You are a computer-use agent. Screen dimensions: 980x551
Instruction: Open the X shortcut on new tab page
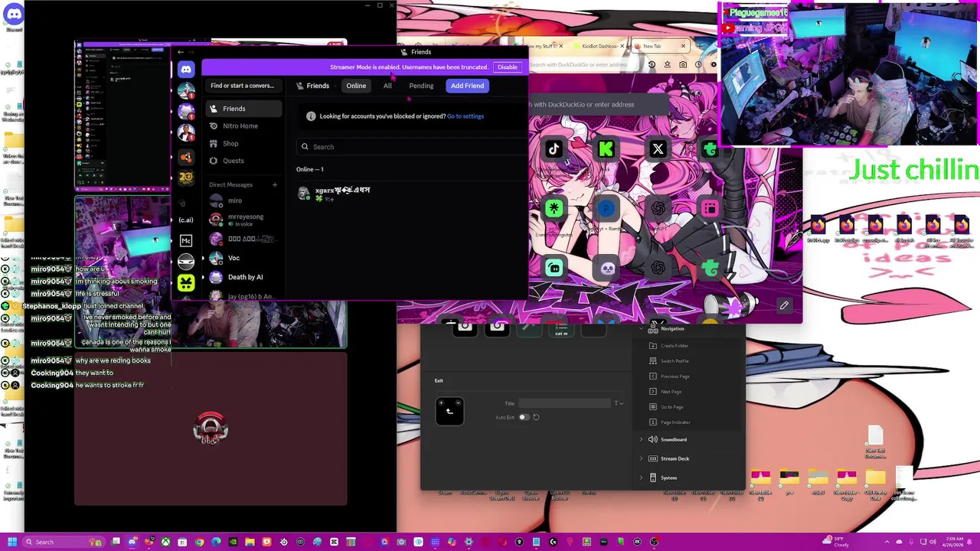coord(658,150)
